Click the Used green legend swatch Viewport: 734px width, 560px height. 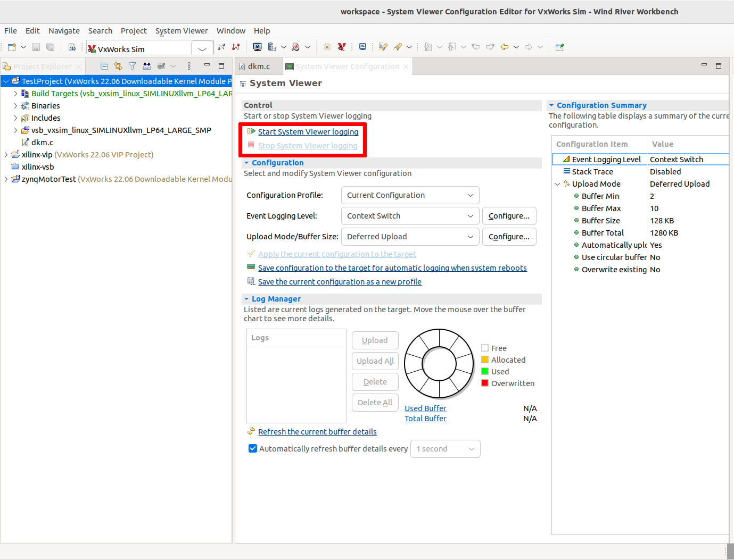(x=485, y=371)
